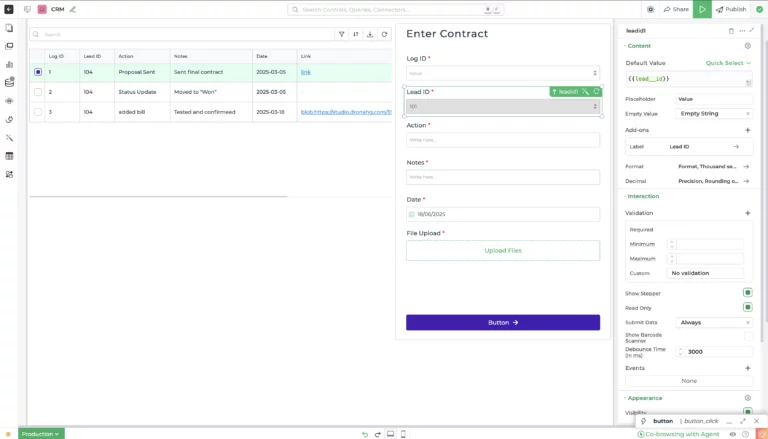The image size is (768, 439).
Task: Click the table sort icon
Action: pyautogui.click(x=356, y=34)
